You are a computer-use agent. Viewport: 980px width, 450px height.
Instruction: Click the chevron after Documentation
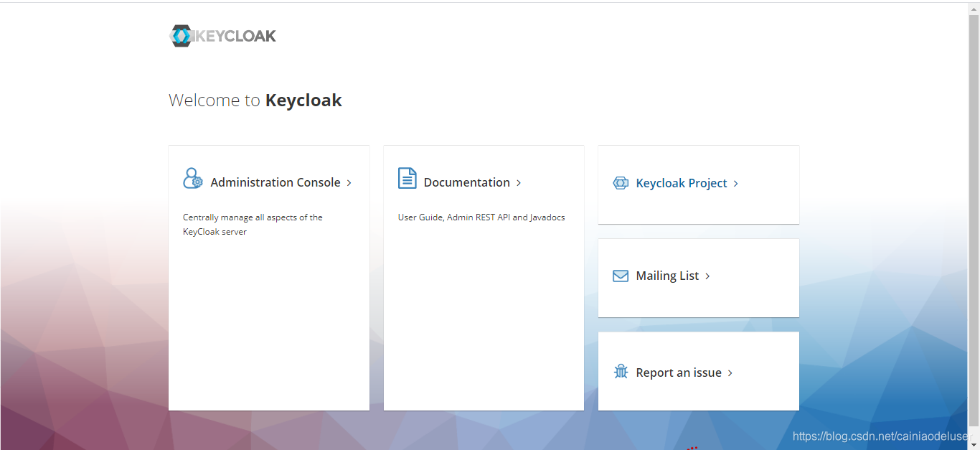click(x=519, y=183)
